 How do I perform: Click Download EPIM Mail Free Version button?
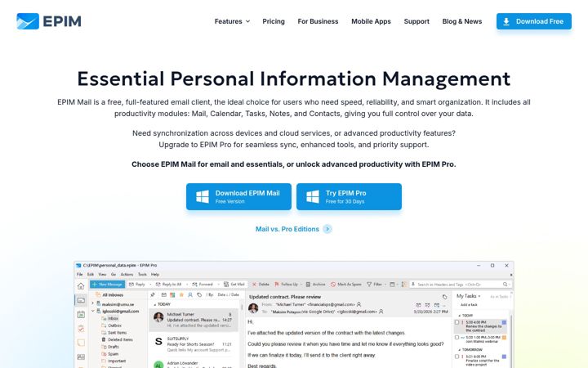coord(238,197)
